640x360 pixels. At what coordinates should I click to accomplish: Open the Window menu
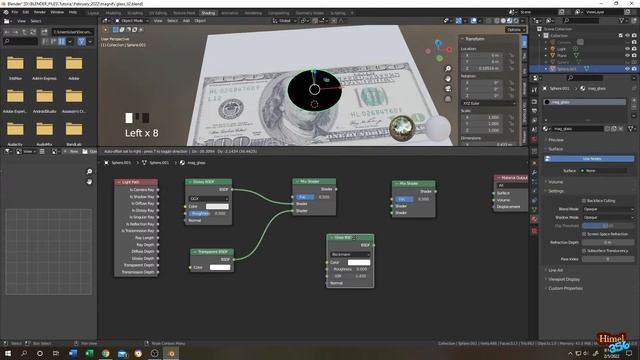tap(57, 12)
